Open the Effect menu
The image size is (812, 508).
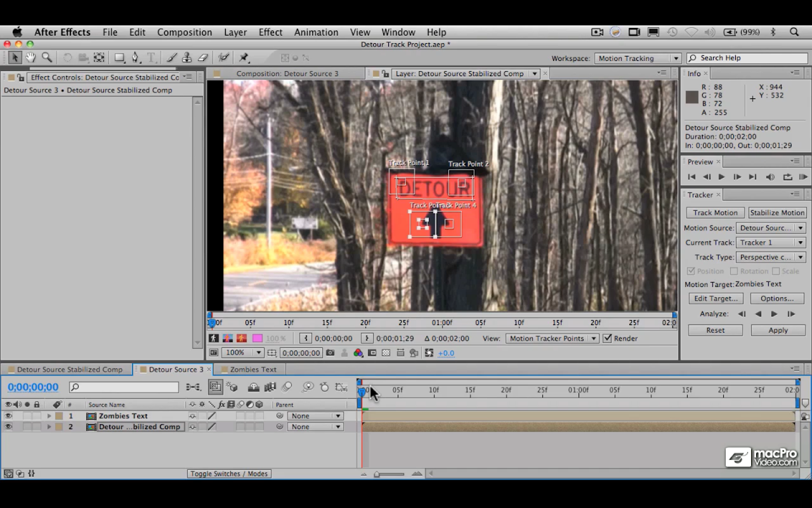[x=270, y=32]
